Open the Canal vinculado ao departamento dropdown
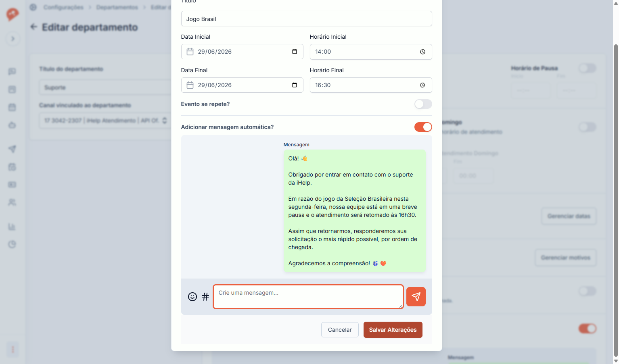This screenshot has width=619, height=364. [105, 121]
